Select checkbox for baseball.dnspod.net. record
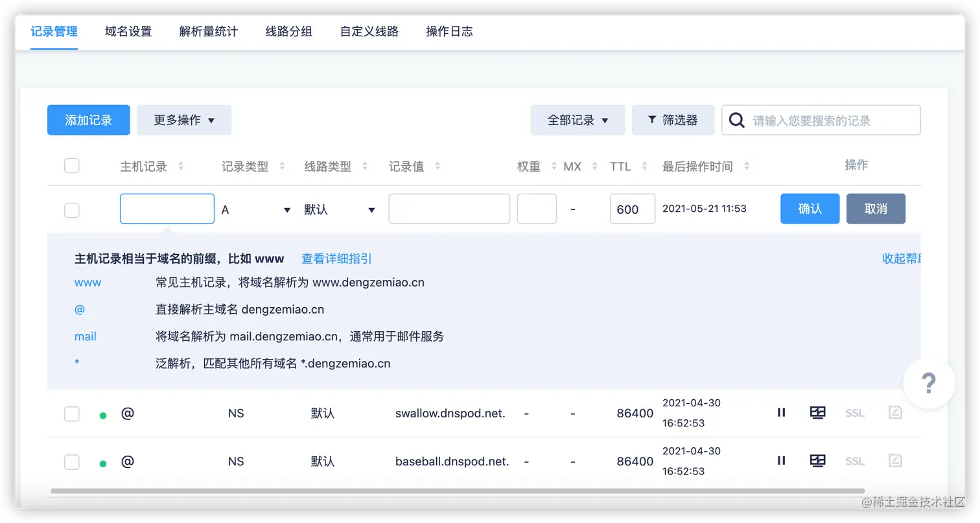Image resolution: width=980 pixels, height=523 pixels. (72, 461)
